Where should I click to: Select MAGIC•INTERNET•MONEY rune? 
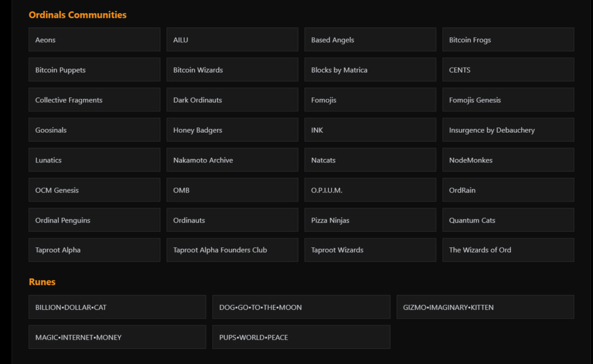click(117, 337)
